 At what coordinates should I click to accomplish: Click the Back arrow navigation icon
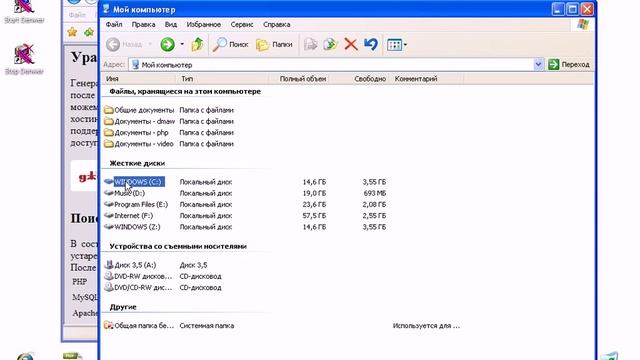(113, 44)
